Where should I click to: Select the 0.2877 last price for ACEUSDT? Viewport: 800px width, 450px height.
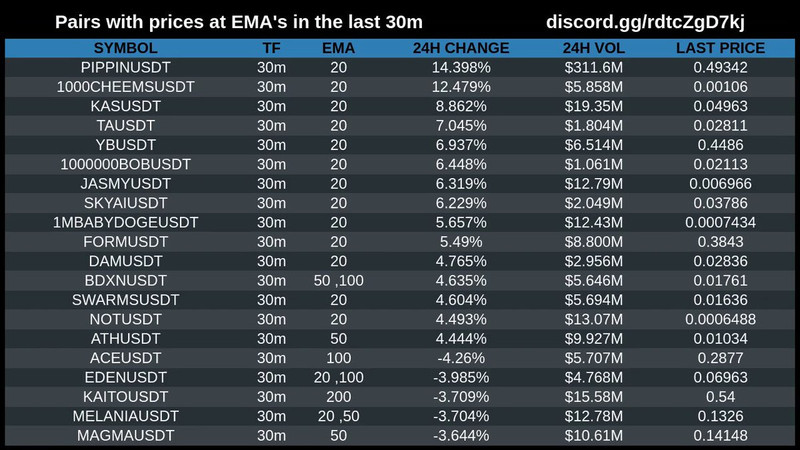(720, 357)
